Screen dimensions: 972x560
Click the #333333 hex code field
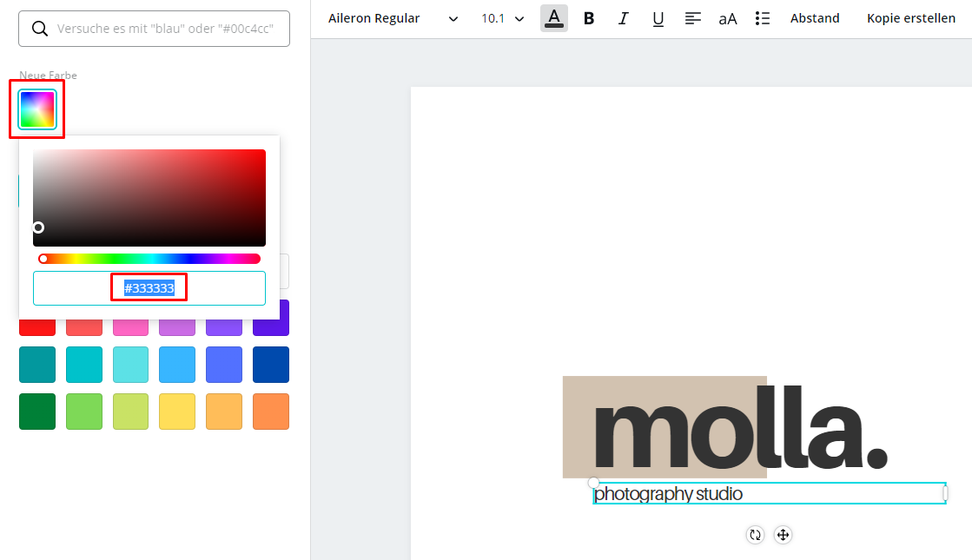point(149,288)
